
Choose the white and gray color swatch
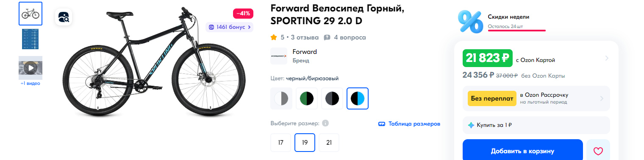coord(281,98)
